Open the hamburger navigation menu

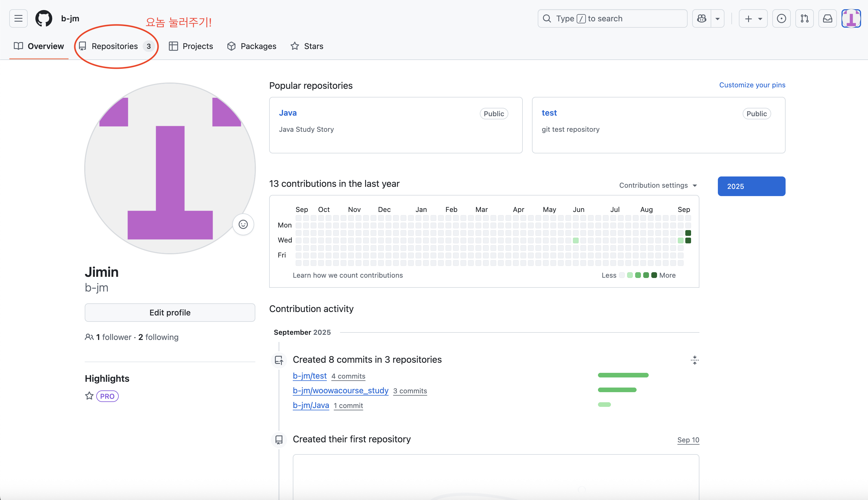click(18, 18)
